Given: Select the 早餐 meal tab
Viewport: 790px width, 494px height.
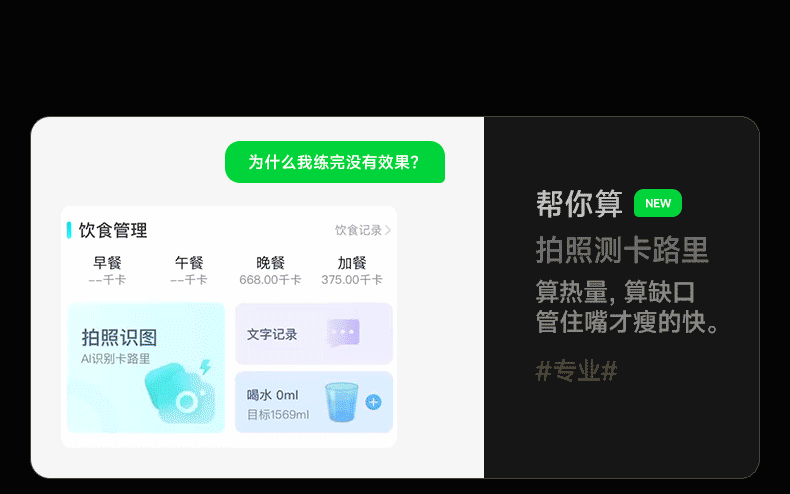Looking at the screenshot, I should [107, 270].
